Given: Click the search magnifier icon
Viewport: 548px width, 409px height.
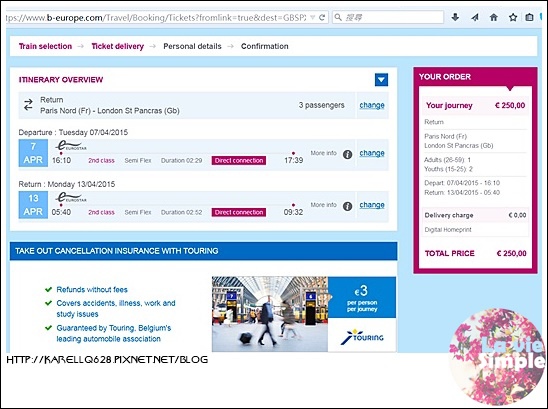Looking at the screenshot, I should [x=338, y=17].
